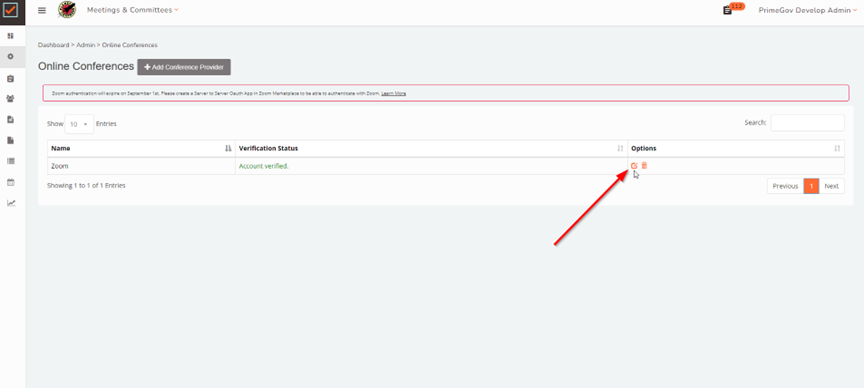Select page 1 in pagination
864x388 pixels.
pyautogui.click(x=811, y=186)
